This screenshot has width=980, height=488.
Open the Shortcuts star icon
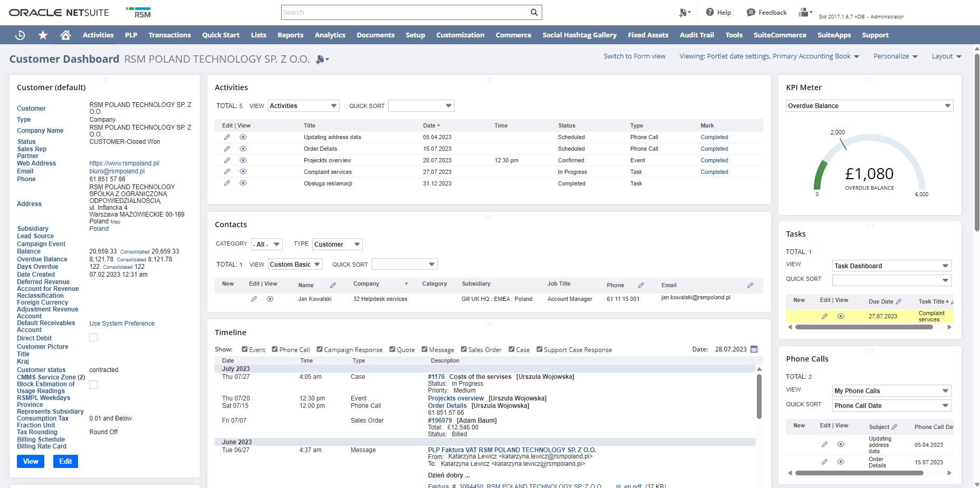(43, 35)
